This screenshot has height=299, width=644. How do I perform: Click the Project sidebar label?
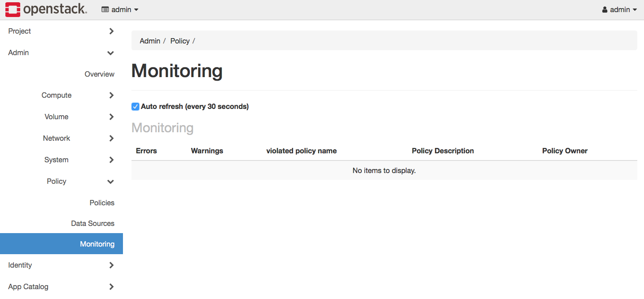20,31
